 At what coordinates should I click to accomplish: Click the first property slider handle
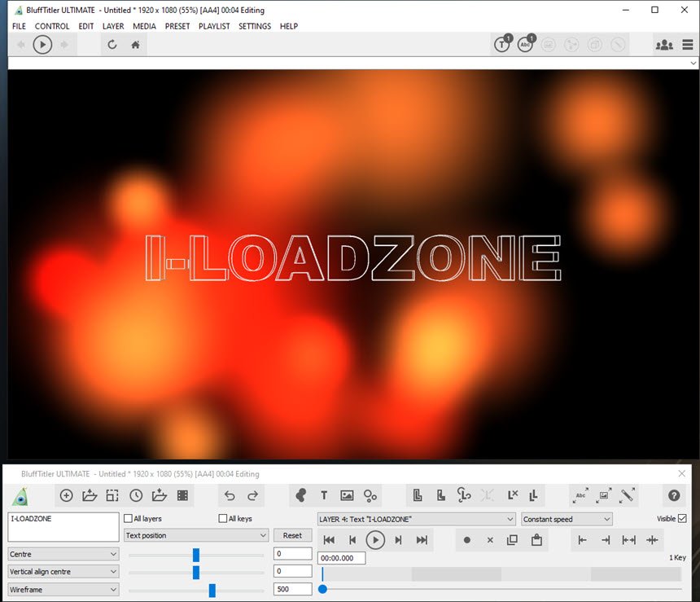(196, 555)
